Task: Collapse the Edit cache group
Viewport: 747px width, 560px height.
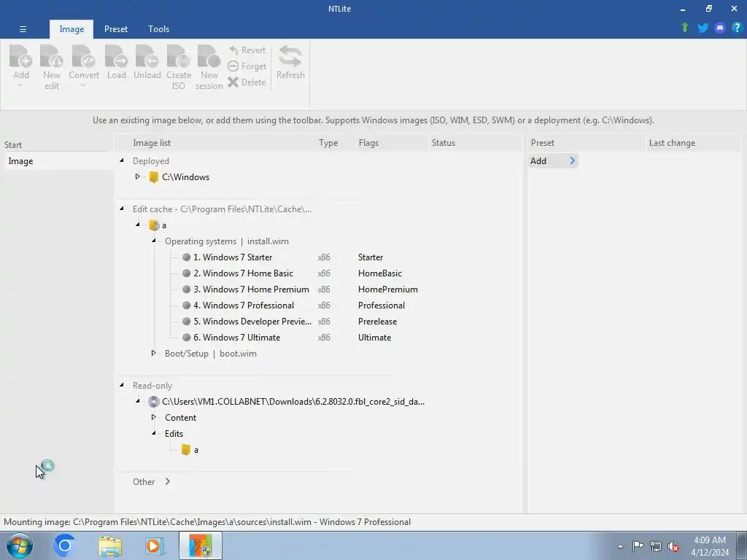Action: tap(122, 209)
